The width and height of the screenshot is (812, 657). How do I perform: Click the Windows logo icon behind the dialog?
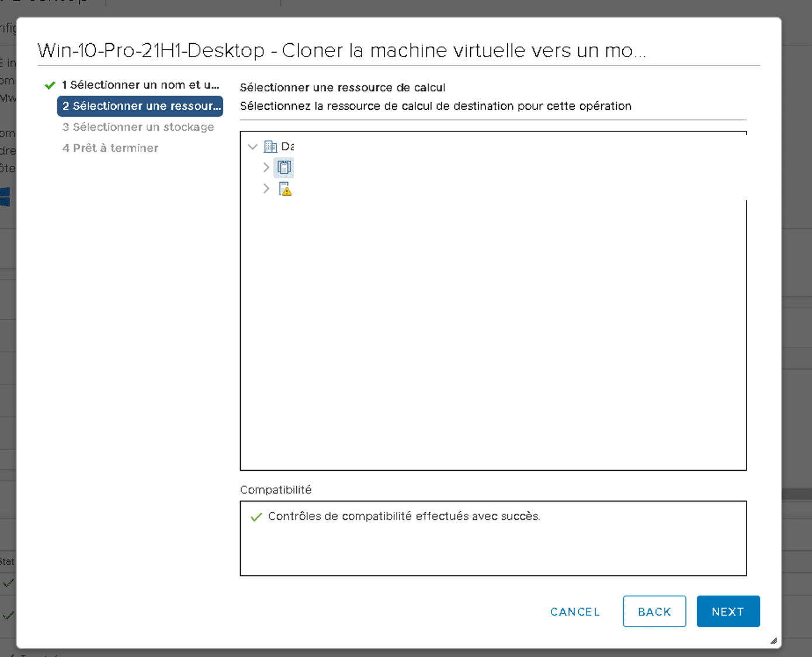(x=6, y=196)
